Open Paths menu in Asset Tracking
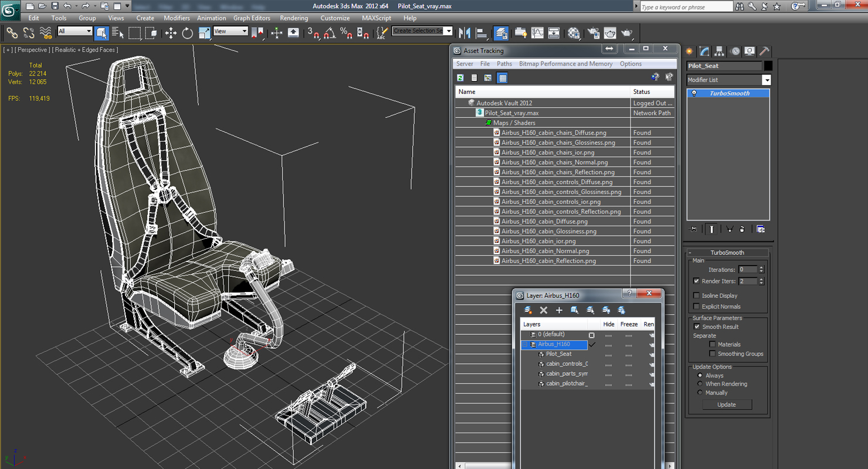This screenshot has width=868, height=469. (504, 64)
